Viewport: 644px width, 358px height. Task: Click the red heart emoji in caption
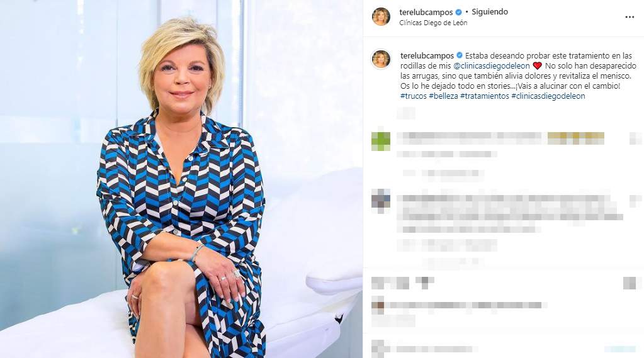537,65
